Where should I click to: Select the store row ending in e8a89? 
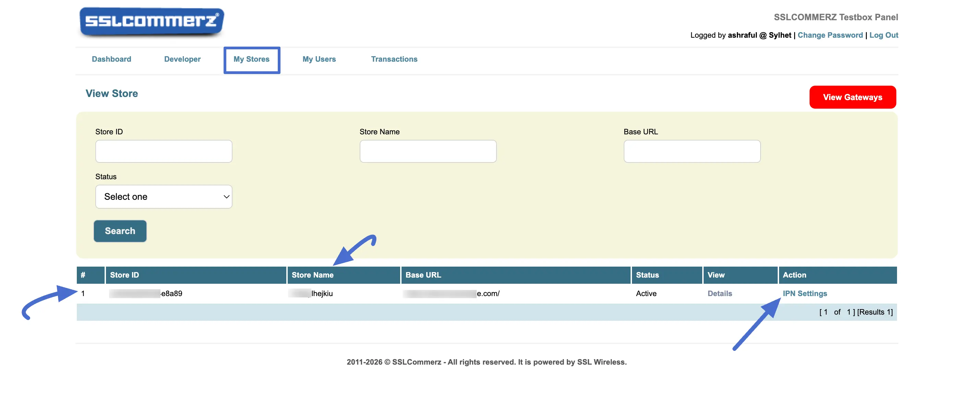(487, 293)
